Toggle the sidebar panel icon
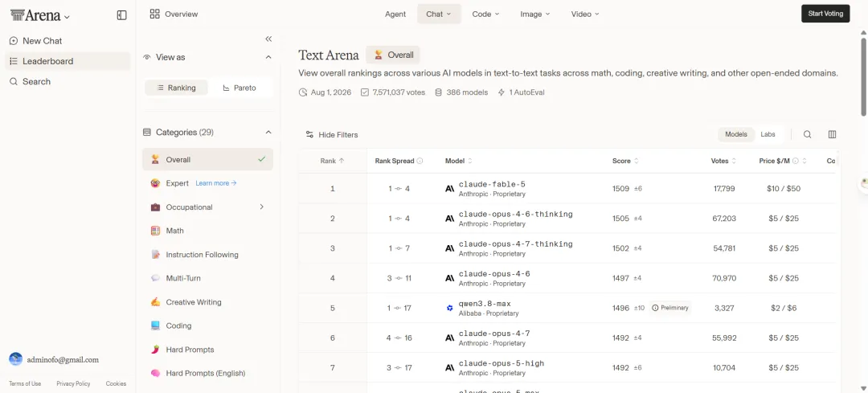868x393 pixels. pyautogui.click(x=122, y=15)
